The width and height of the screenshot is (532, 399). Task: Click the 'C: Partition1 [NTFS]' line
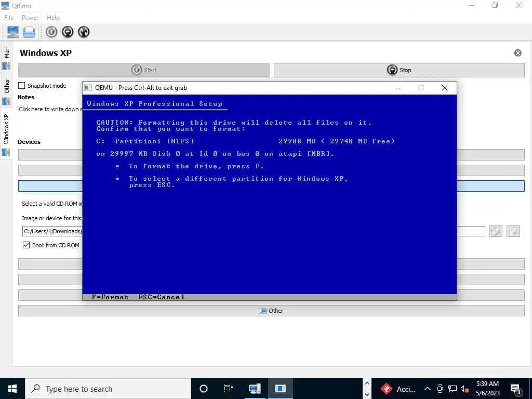(145, 141)
